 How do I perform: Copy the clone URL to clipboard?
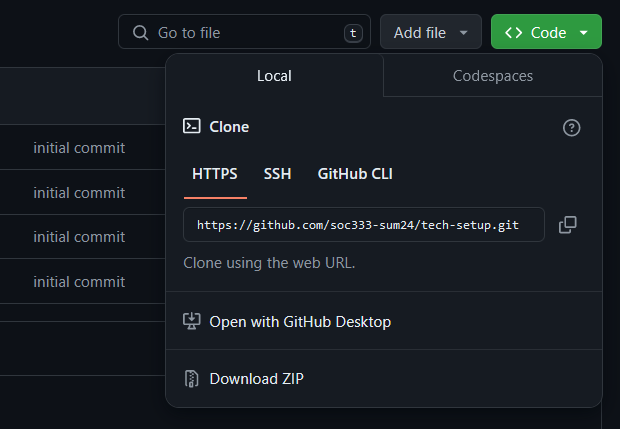tap(567, 225)
